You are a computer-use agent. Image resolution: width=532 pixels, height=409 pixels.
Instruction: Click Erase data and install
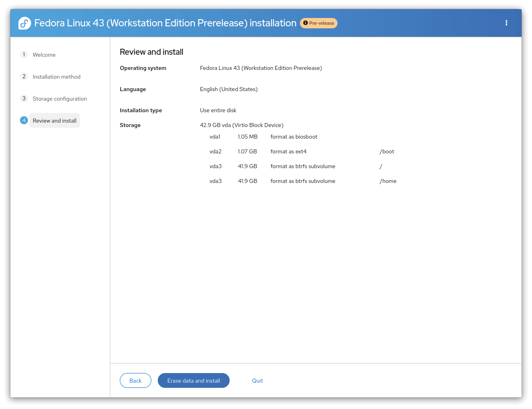194,381
